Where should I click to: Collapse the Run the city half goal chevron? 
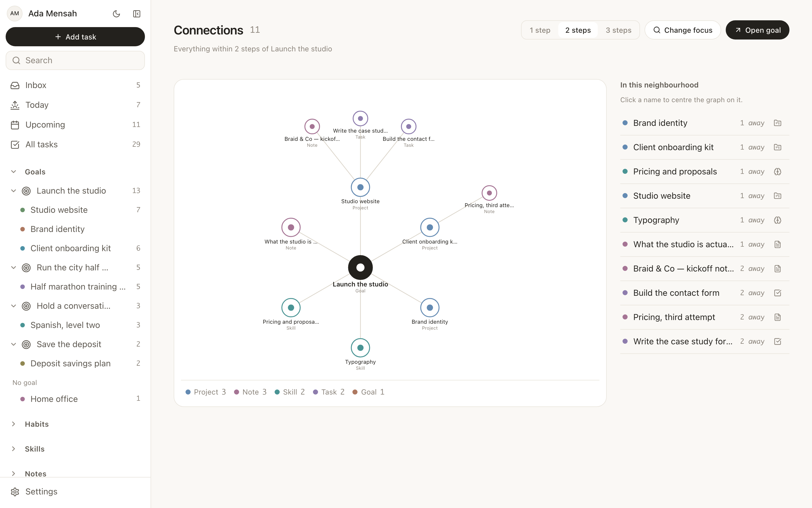(14, 268)
